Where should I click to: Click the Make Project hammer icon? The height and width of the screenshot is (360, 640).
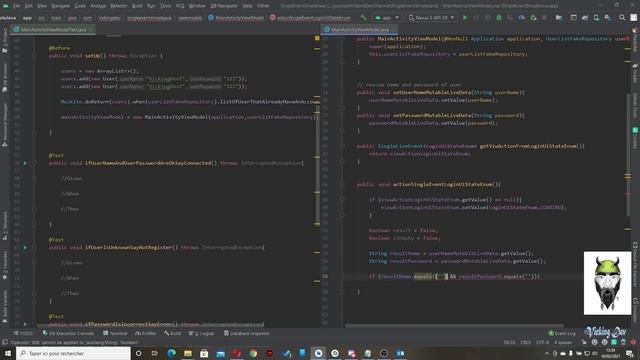(363, 18)
